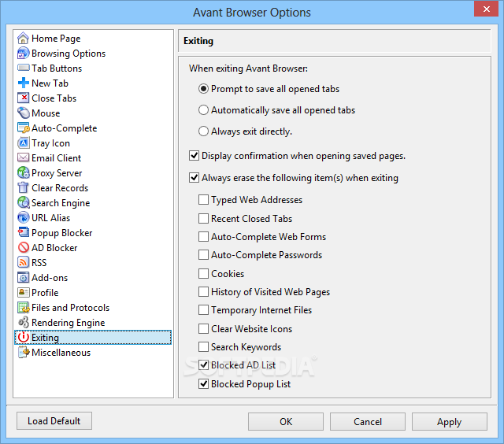The height and width of the screenshot is (444, 504).
Task: Click the Browsing Options icon
Action: (x=23, y=54)
